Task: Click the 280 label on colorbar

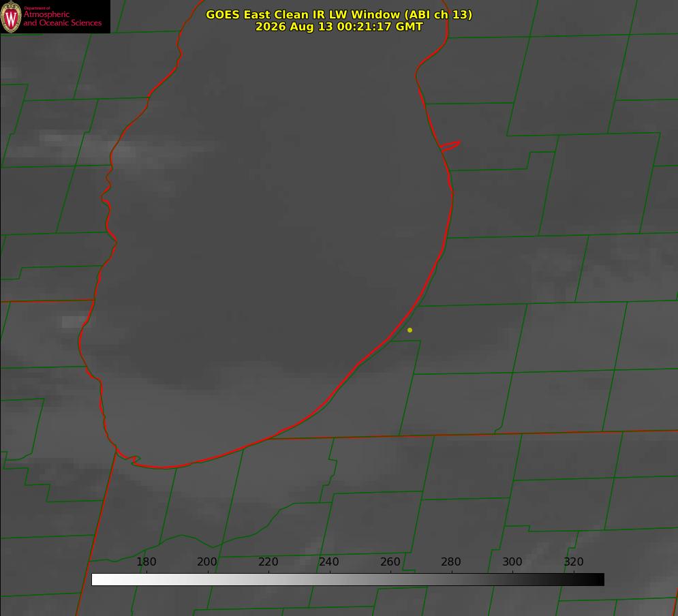Action: point(451,561)
